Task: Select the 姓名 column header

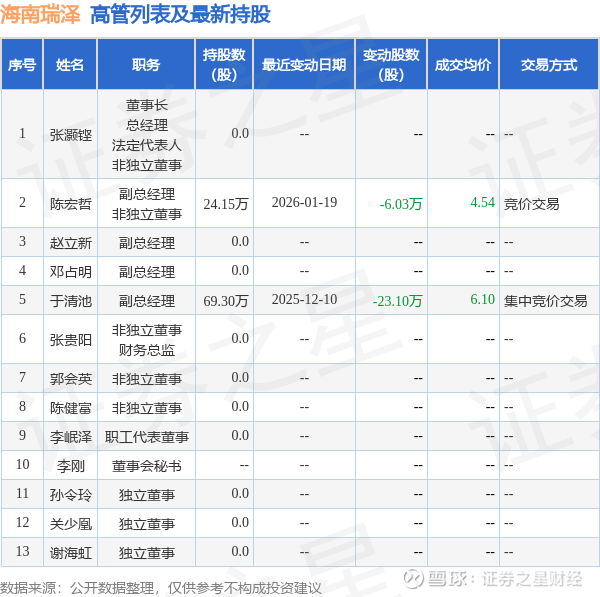Action: pyautogui.click(x=70, y=65)
